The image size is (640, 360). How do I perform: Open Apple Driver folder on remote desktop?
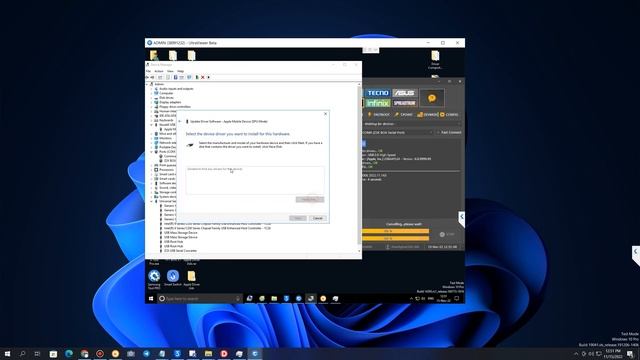tap(191, 279)
